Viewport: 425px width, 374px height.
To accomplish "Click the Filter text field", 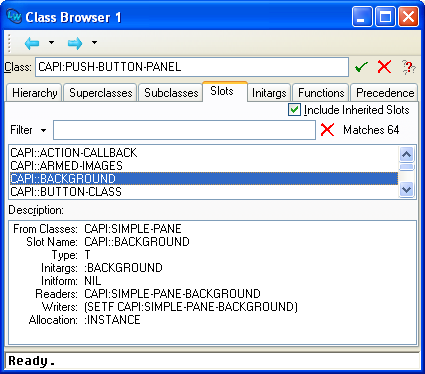I will click(184, 130).
